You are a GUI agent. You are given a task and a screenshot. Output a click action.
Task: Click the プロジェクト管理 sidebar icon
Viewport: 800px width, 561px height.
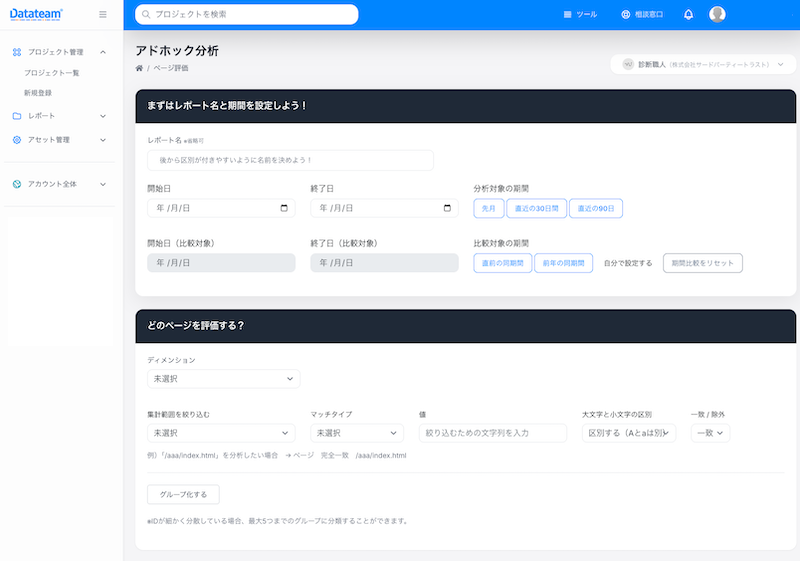17,52
